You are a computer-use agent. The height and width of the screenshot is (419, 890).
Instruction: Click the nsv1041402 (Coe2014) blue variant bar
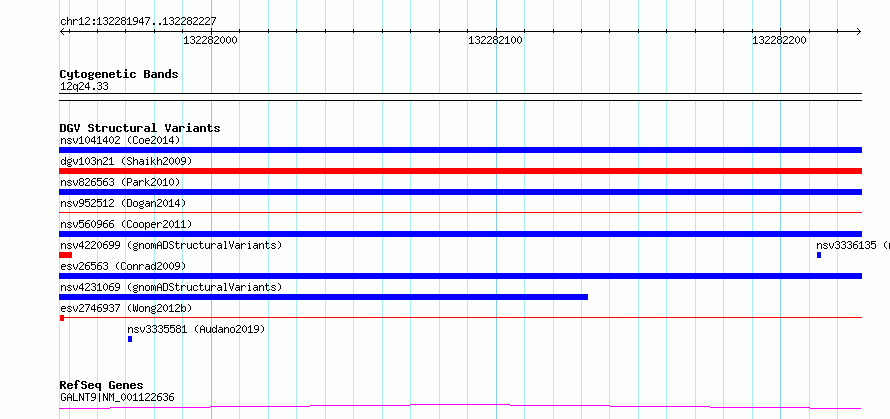point(460,150)
